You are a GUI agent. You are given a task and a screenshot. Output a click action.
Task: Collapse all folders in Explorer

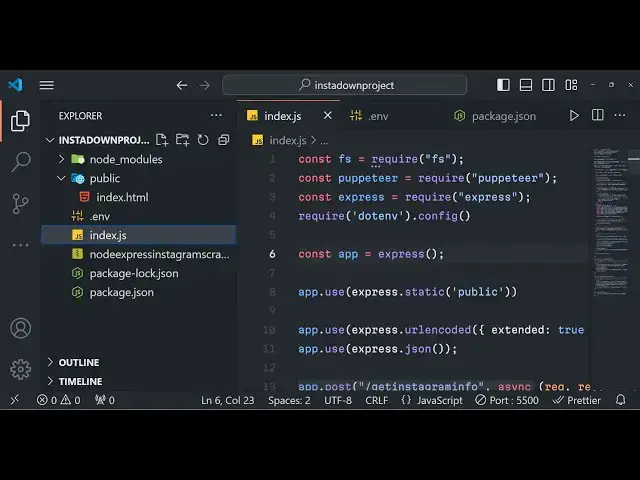(x=224, y=140)
